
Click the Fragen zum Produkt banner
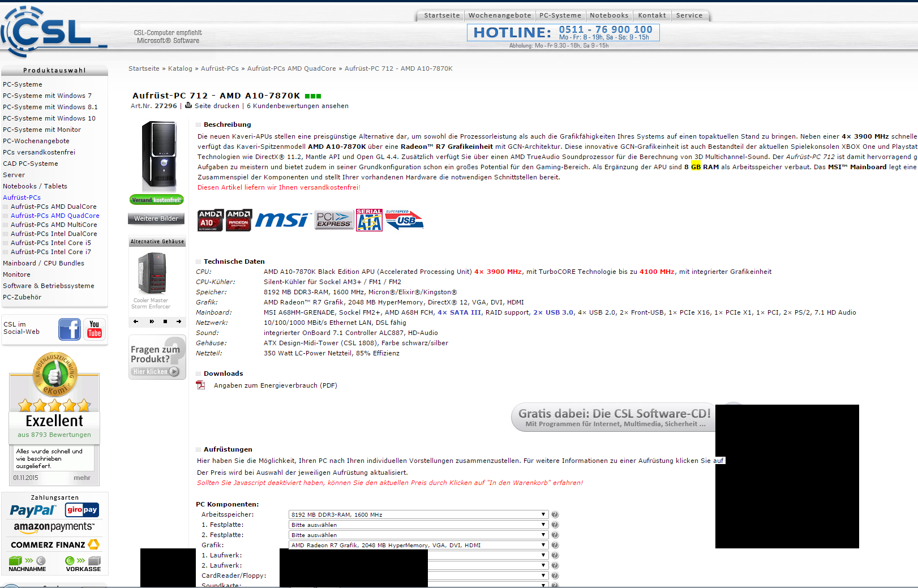pyautogui.click(x=157, y=358)
